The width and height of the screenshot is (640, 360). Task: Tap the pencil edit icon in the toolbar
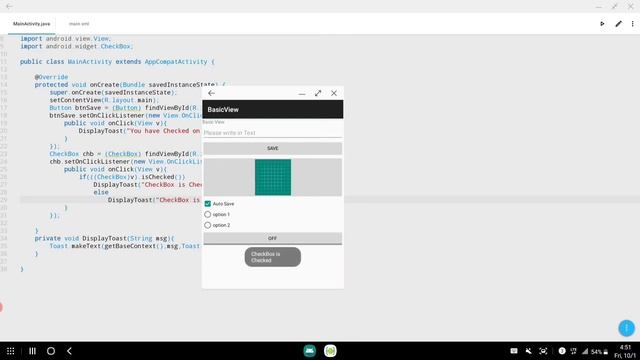click(618, 24)
